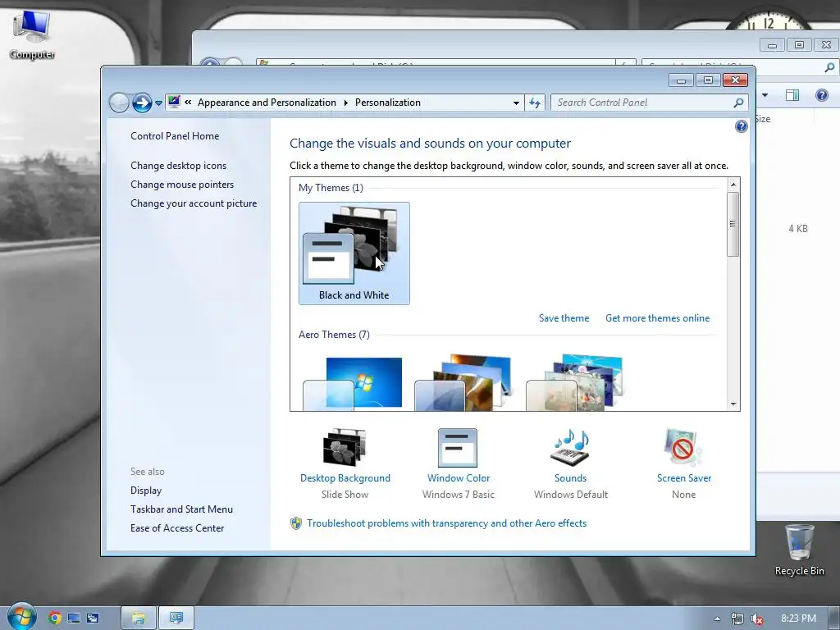The height and width of the screenshot is (630, 840).
Task: Click the search magnifier in Control Panel
Action: [x=739, y=103]
